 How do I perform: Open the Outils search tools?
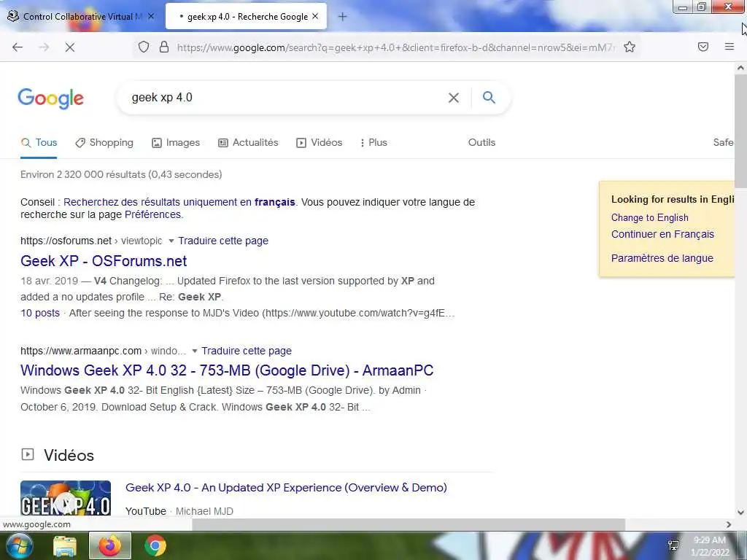(481, 142)
